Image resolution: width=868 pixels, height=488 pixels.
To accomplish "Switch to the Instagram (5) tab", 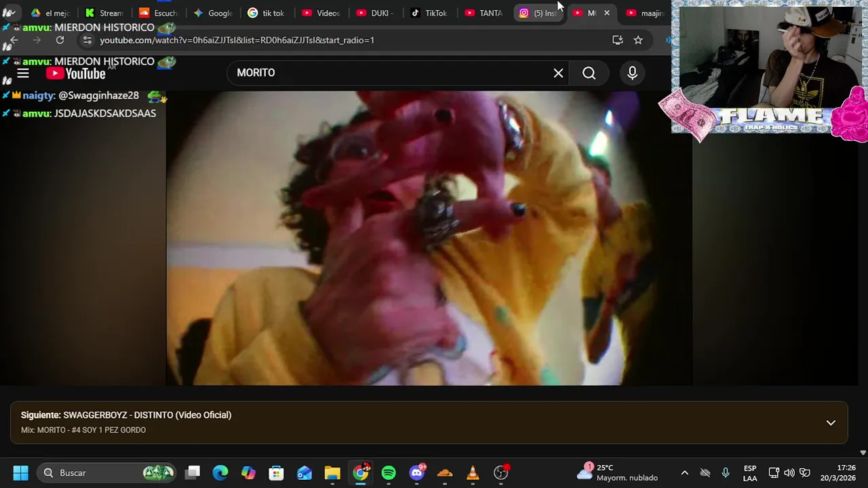I will point(538,13).
